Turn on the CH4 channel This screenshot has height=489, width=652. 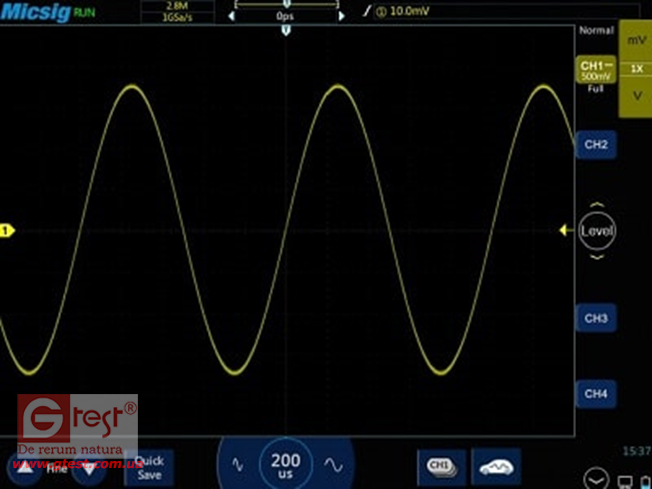pos(596,393)
